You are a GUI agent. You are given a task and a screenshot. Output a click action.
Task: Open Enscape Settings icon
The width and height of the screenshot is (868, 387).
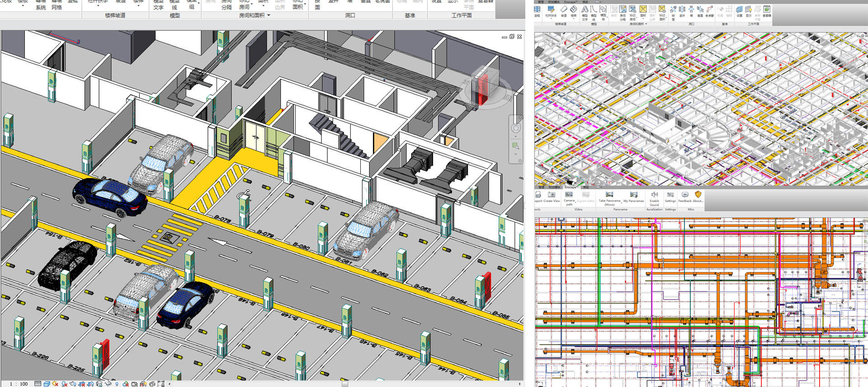(x=670, y=195)
